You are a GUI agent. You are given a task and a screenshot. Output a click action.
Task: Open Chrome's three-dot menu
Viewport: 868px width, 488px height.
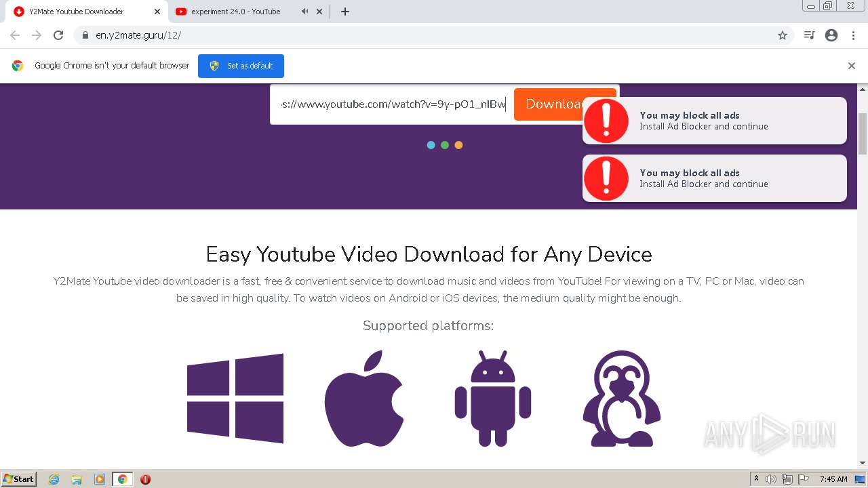(853, 35)
